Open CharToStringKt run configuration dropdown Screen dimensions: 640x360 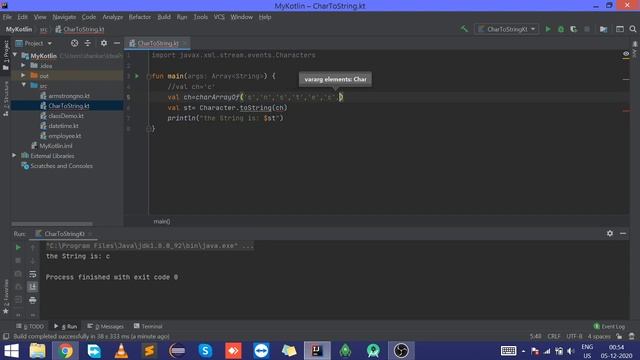507,29
